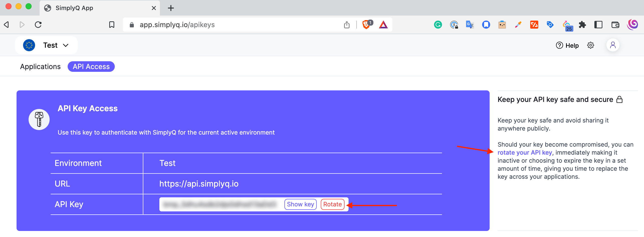Toggle the browser sidebar panel
Image resolution: width=644 pixels, height=237 pixels.
pos(598,25)
